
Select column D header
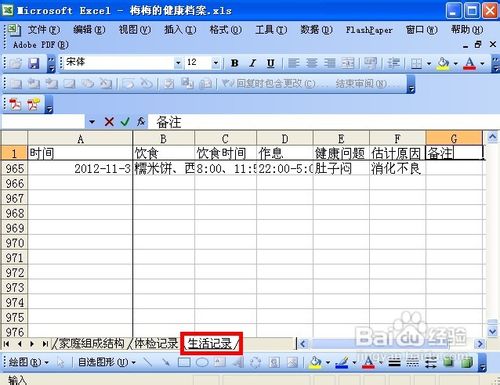point(285,138)
